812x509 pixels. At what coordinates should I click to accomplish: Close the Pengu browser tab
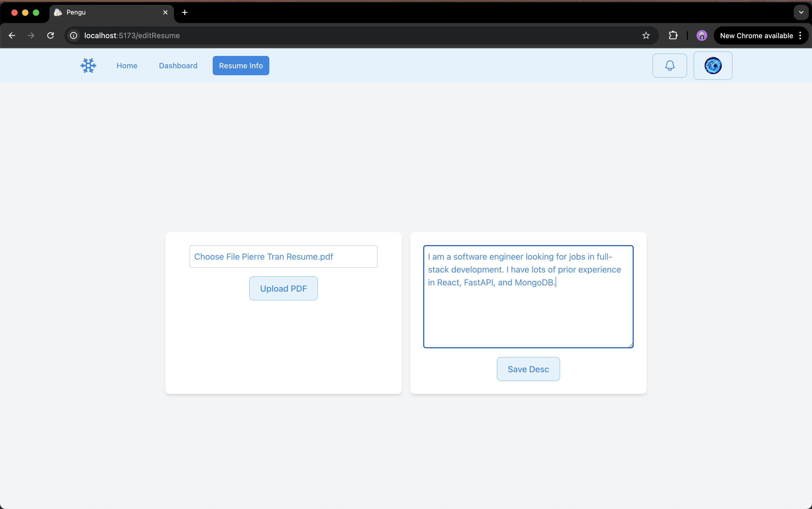(165, 12)
